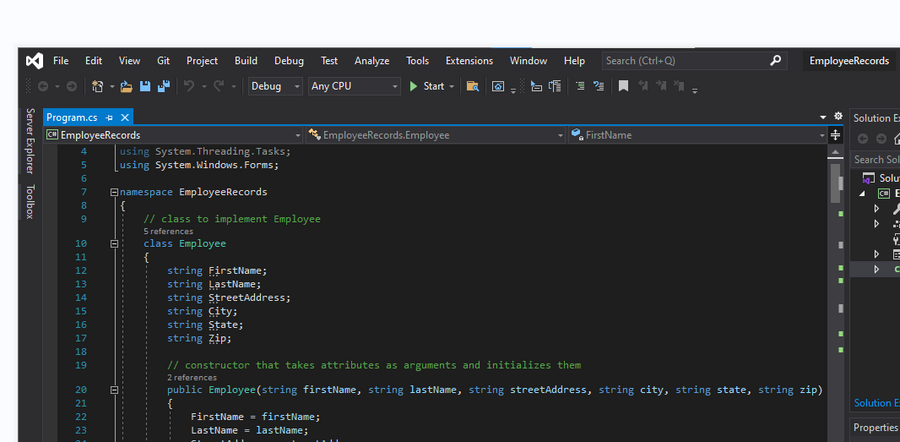Image resolution: width=900 pixels, height=442 pixels.
Task: Click the split editor window icon
Action: click(x=836, y=135)
